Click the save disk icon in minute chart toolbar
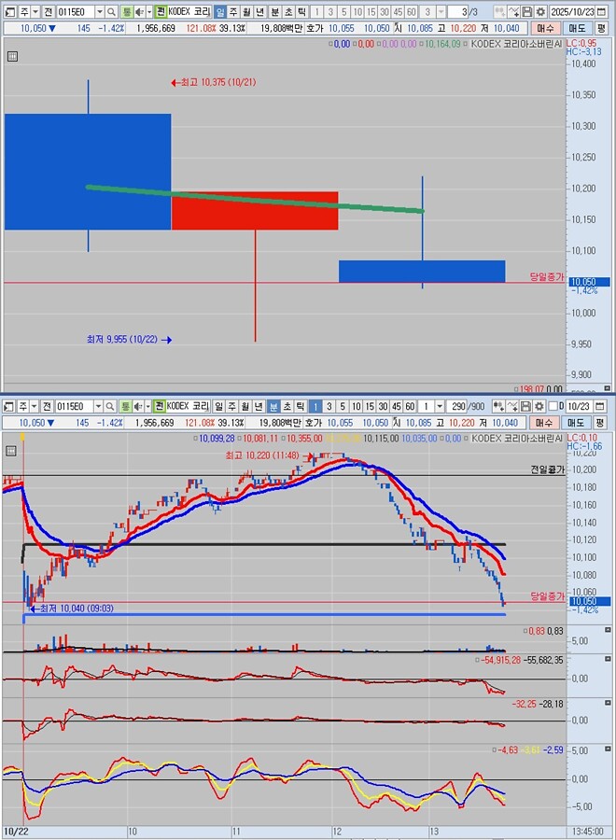This screenshot has height=840, width=616. coord(526,406)
